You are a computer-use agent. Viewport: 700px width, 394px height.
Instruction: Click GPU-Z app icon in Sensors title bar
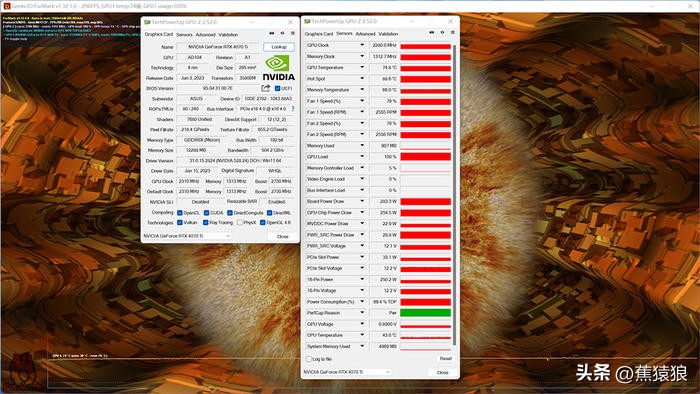pyautogui.click(x=307, y=21)
